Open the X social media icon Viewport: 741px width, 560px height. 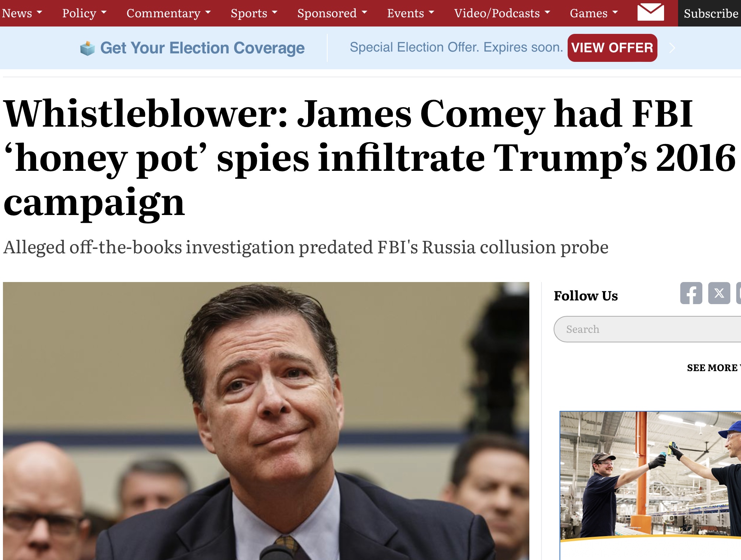point(719,293)
